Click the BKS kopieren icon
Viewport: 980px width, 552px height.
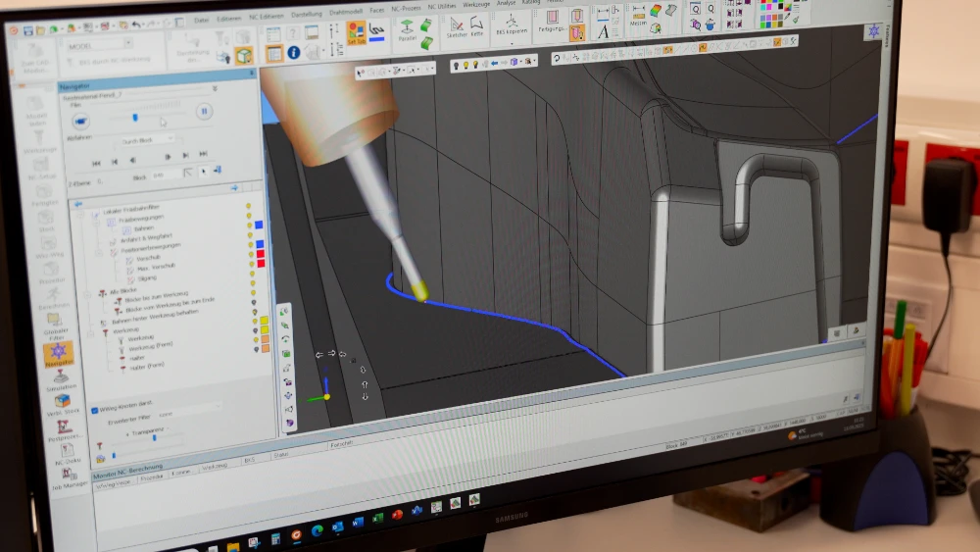512,25
